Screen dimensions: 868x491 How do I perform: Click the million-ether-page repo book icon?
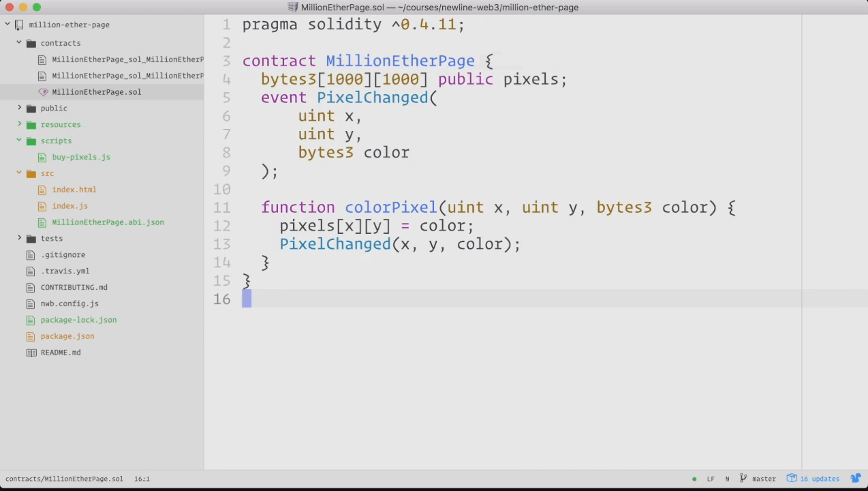[x=19, y=25]
